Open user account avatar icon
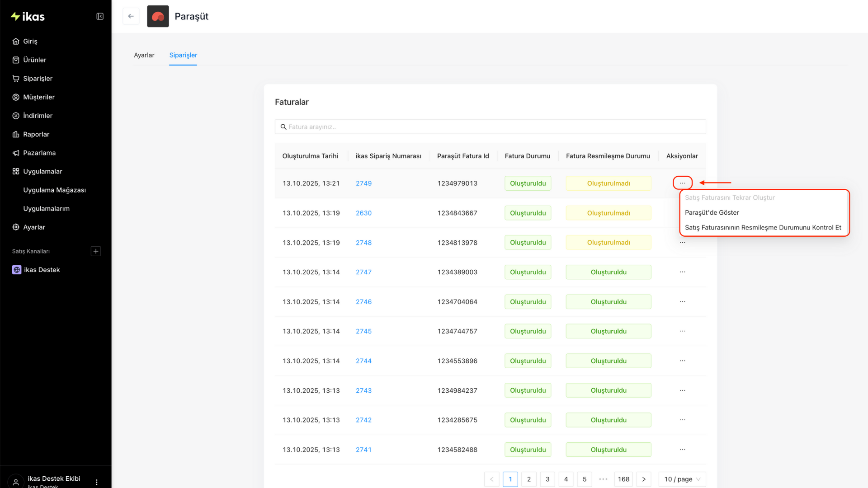This screenshot has width=868, height=488. coord(16,482)
